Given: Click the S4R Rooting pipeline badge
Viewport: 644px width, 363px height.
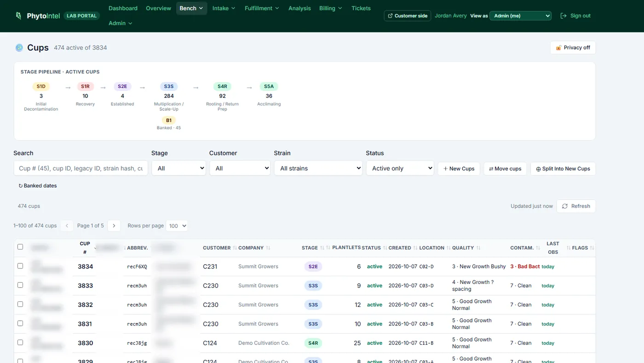Looking at the screenshot, I should click(x=222, y=86).
